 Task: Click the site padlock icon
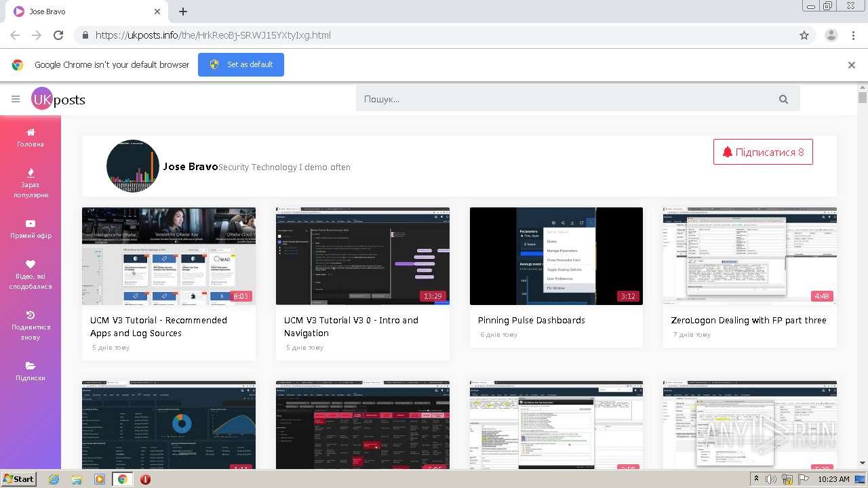point(85,35)
